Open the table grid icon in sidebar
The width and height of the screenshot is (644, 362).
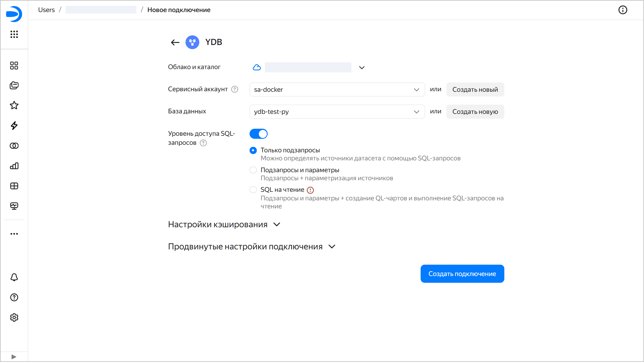click(x=14, y=186)
